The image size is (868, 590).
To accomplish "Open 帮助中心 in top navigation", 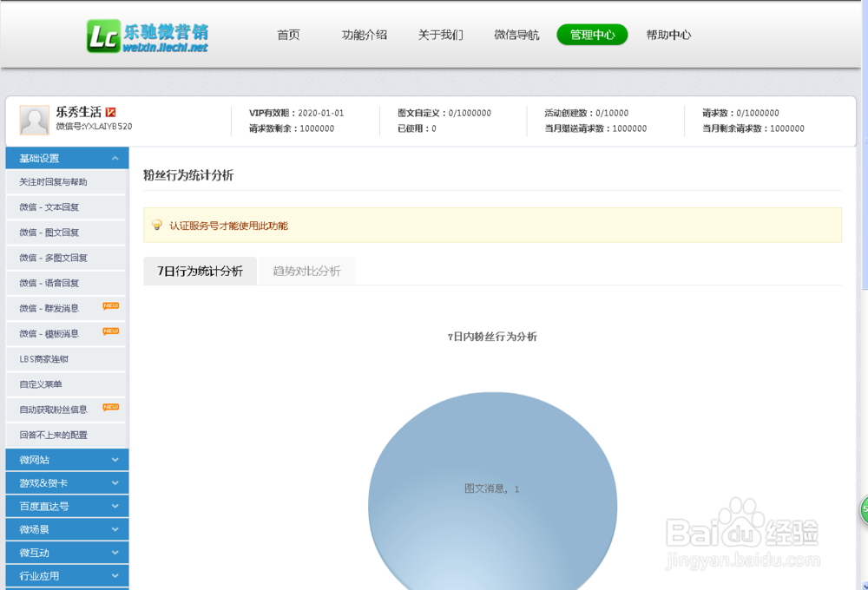I will click(668, 35).
